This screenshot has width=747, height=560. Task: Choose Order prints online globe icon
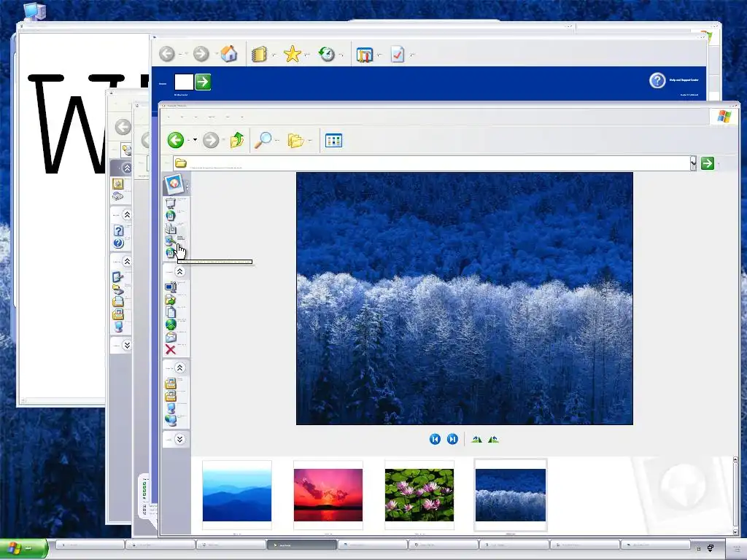(171, 216)
